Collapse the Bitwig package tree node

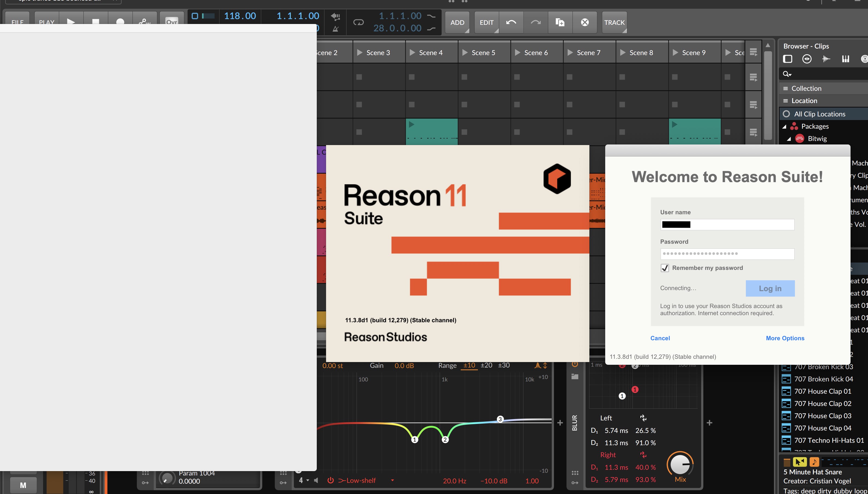(789, 139)
